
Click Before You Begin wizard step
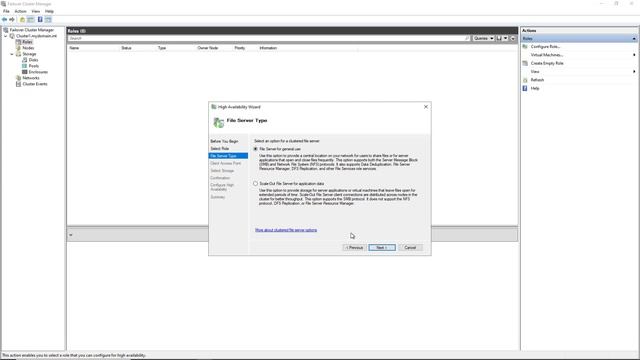[x=224, y=141]
